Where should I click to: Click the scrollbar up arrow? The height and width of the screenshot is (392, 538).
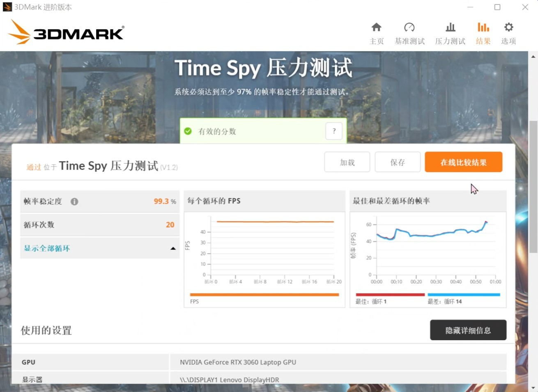[x=533, y=57]
